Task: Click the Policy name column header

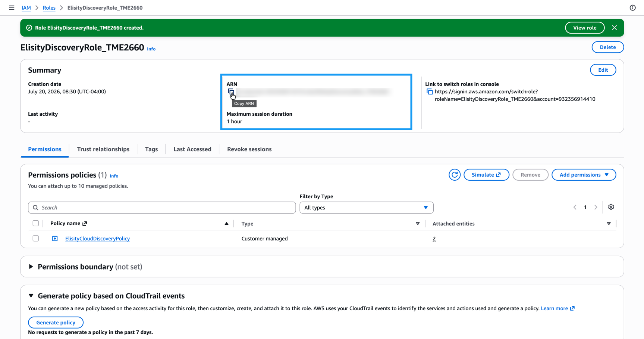Action: point(69,223)
